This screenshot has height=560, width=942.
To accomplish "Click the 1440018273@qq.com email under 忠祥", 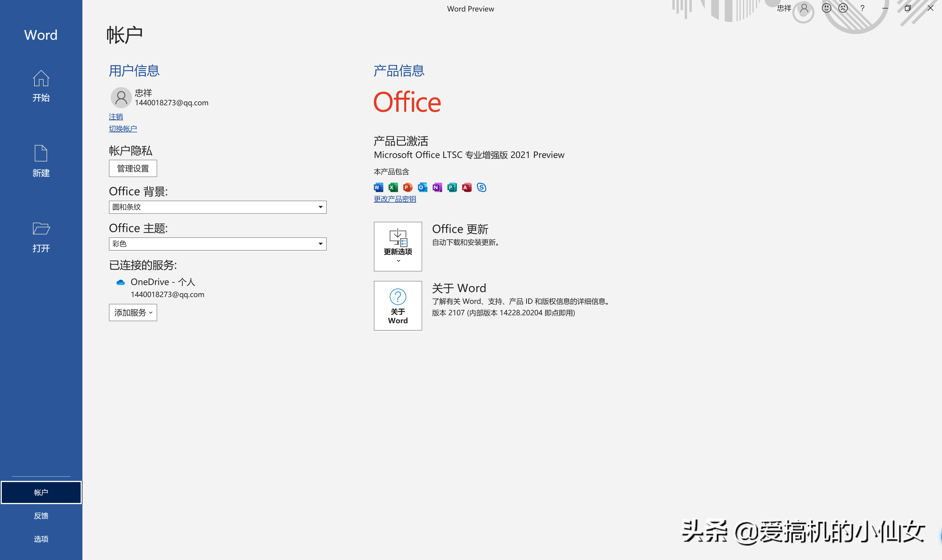I will pyautogui.click(x=172, y=103).
